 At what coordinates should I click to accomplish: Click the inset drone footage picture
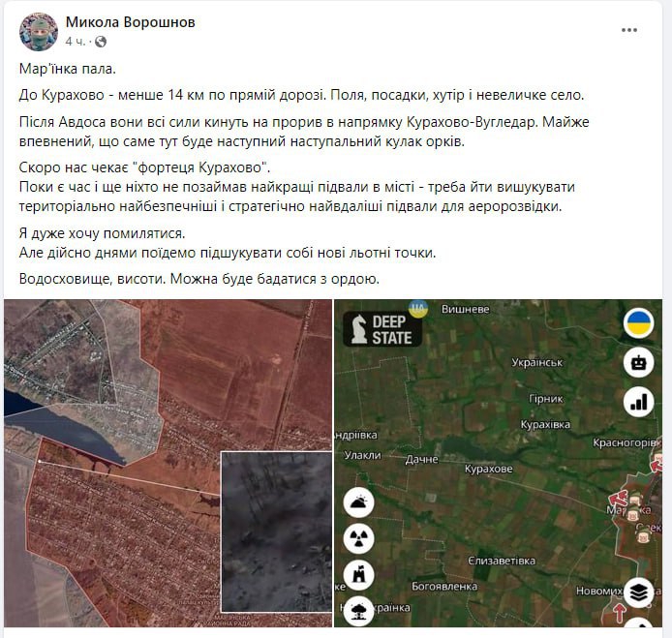(276, 532)
